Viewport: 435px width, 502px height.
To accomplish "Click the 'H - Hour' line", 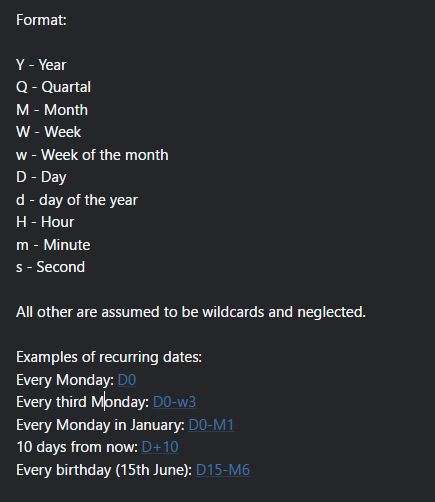I will click(45, 222).
